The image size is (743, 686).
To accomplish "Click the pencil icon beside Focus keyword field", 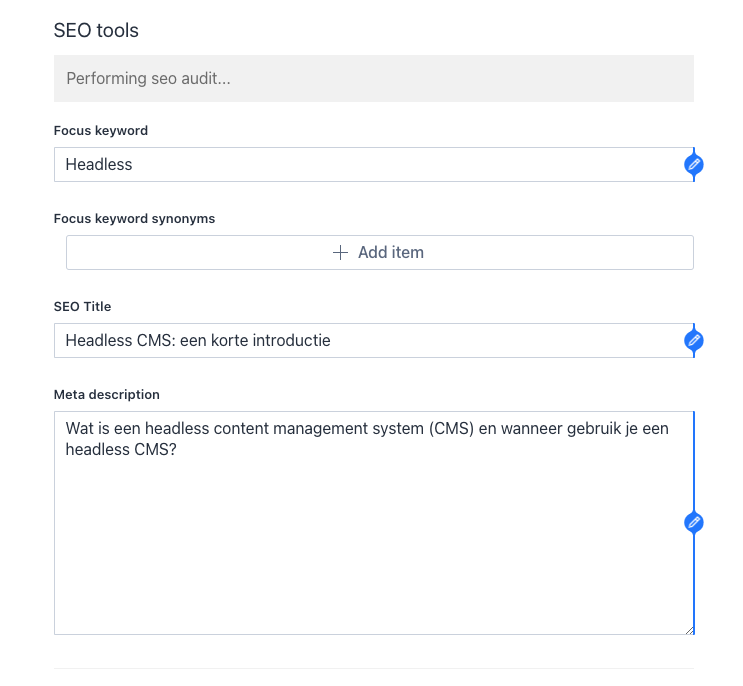I will click(x=694, y=164).
